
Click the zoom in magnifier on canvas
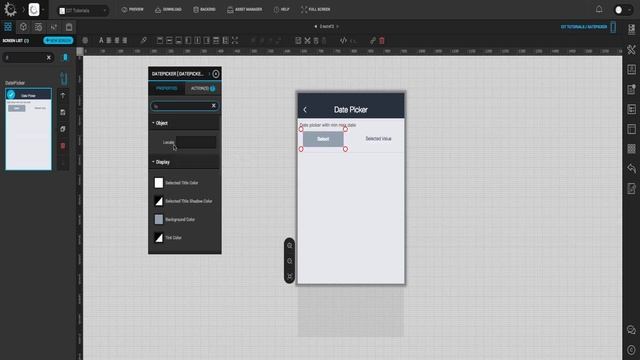(289, 245)
